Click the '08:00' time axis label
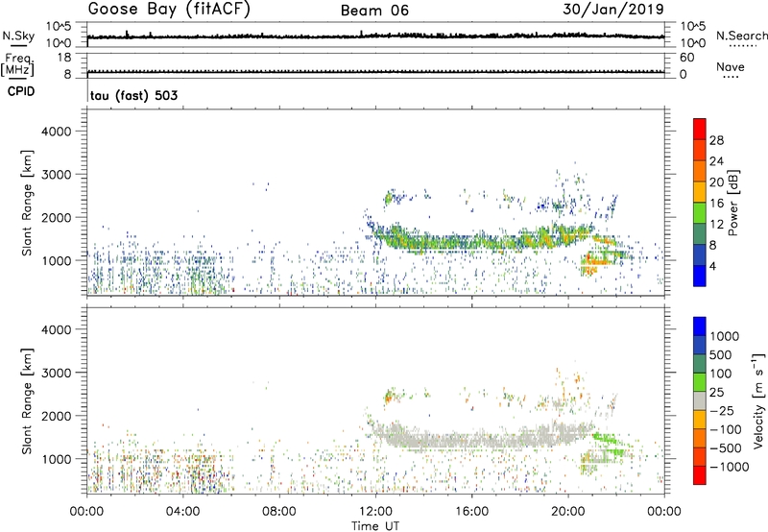 tap(279, 512)
